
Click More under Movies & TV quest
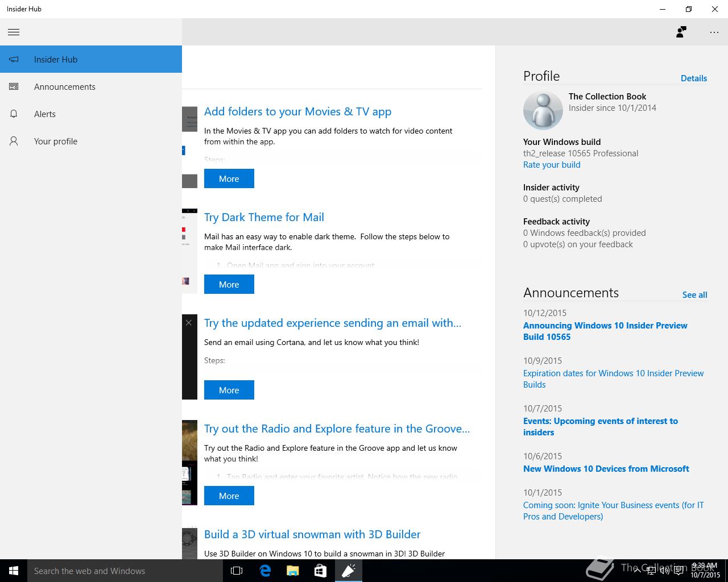point(229,178)
